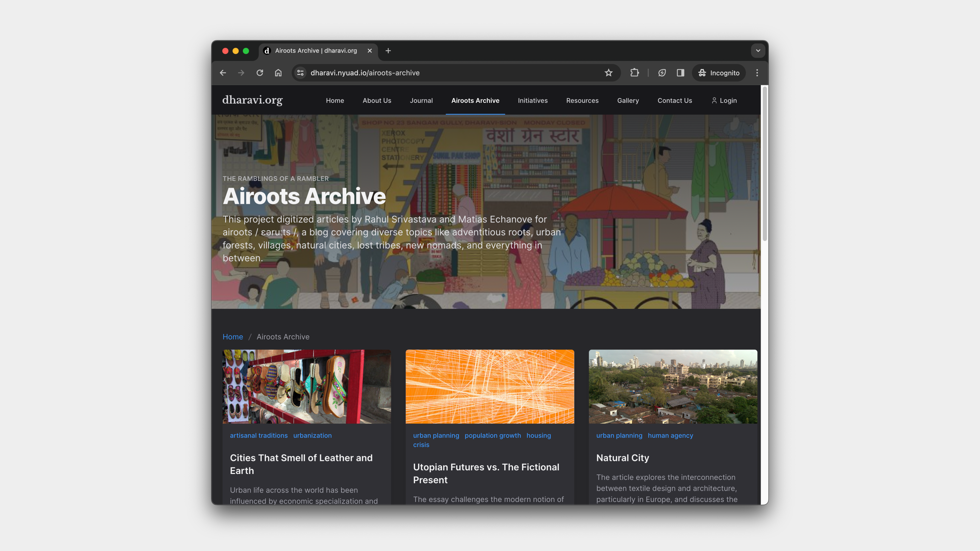Reload the current page

260,73
